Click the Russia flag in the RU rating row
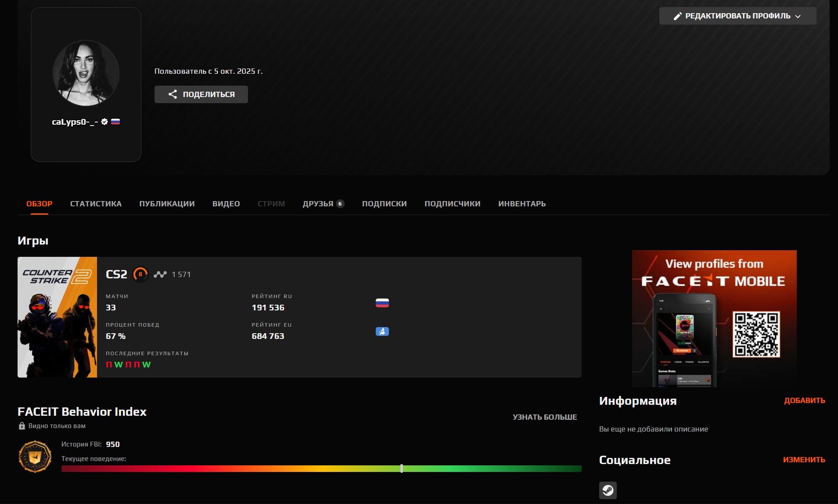Viewport: 838px width, 504px height. pyautogui.click(x=382, y=303)
